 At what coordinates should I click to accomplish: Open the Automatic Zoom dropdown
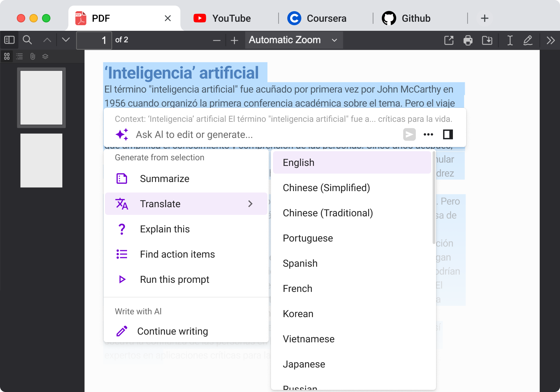(294, 40)
